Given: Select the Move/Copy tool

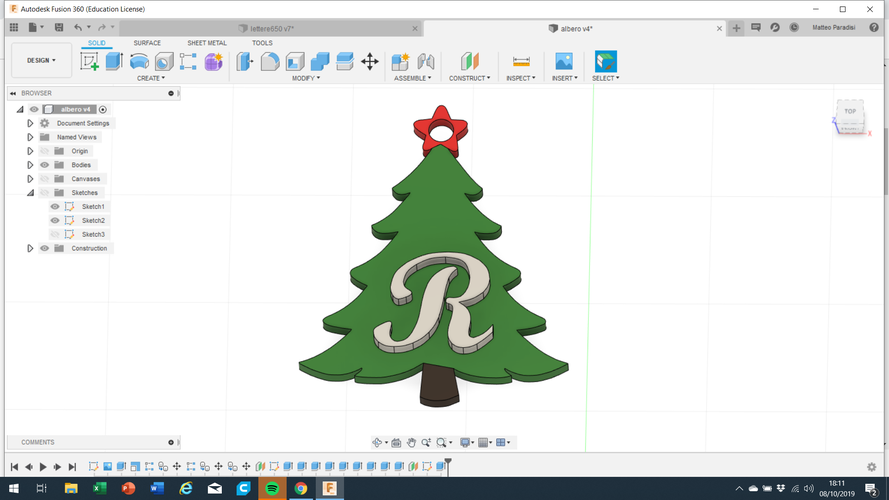Looking at the screenshot, I should pos(369,61).
